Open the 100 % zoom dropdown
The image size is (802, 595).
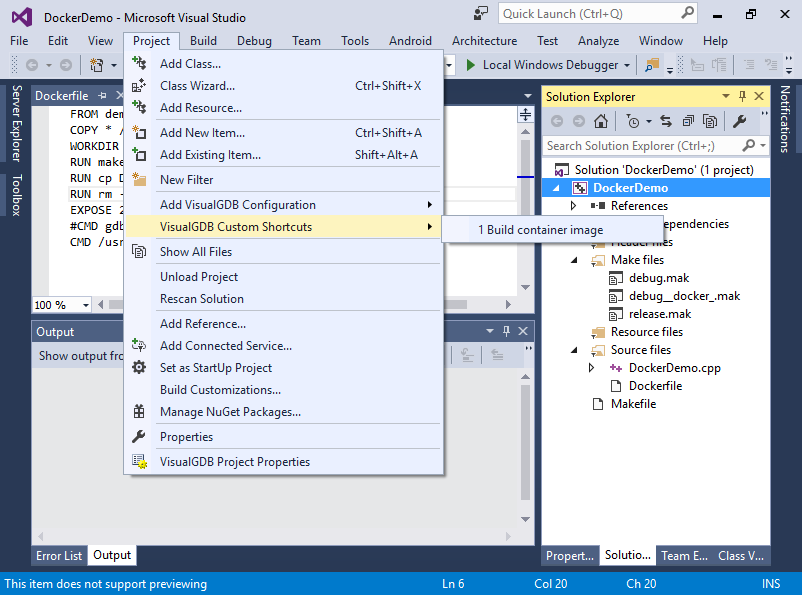coord(86,305)
